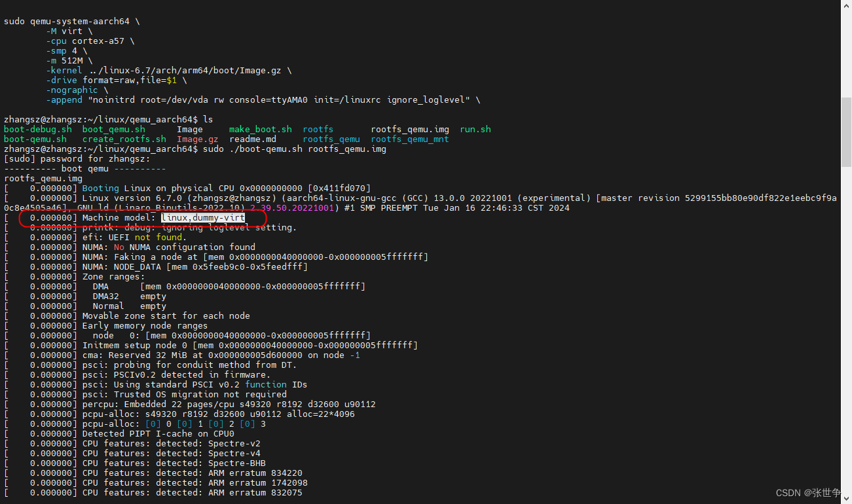The image size is (852, 504).
Task: Click the create_rootfs.sh script name
Action: (x=124, y=139)
